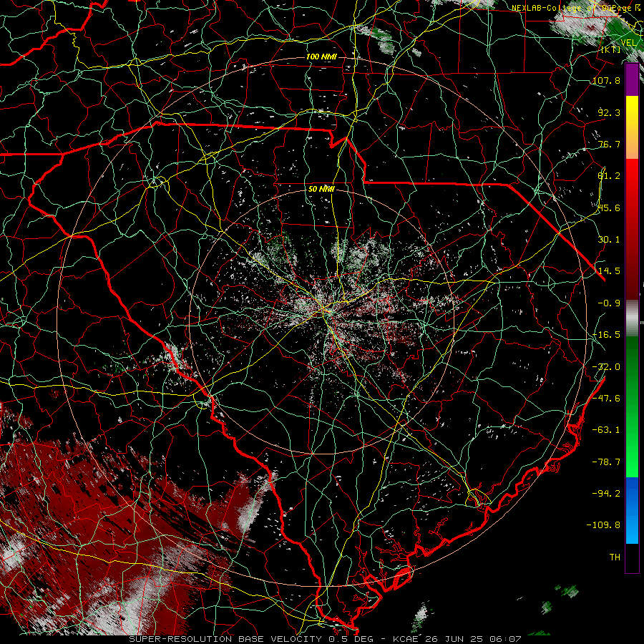The height and width of the screenshot is (644, 644).
Task: Select the "VEL" legend heading
Action: click(629, 43)
